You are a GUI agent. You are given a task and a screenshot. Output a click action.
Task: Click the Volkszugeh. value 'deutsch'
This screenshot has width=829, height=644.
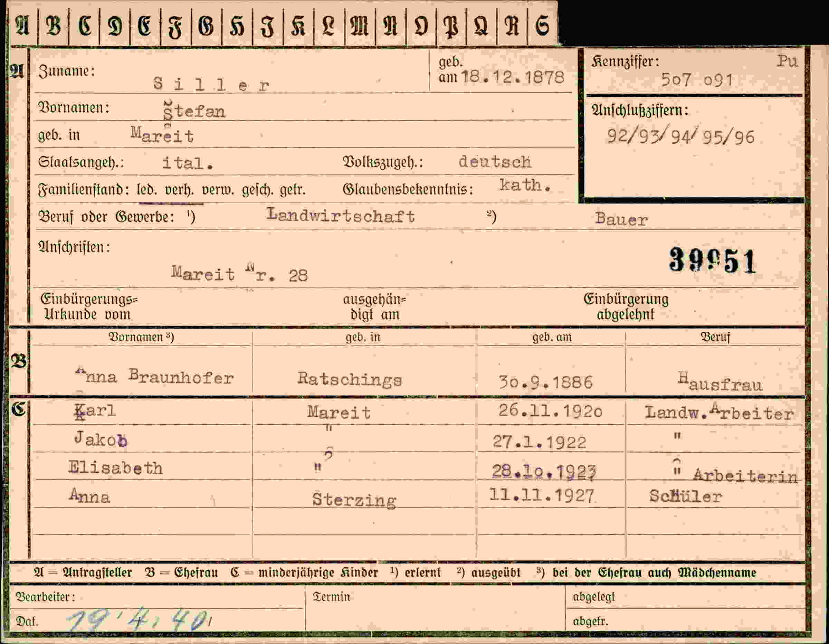click(495, 162)
